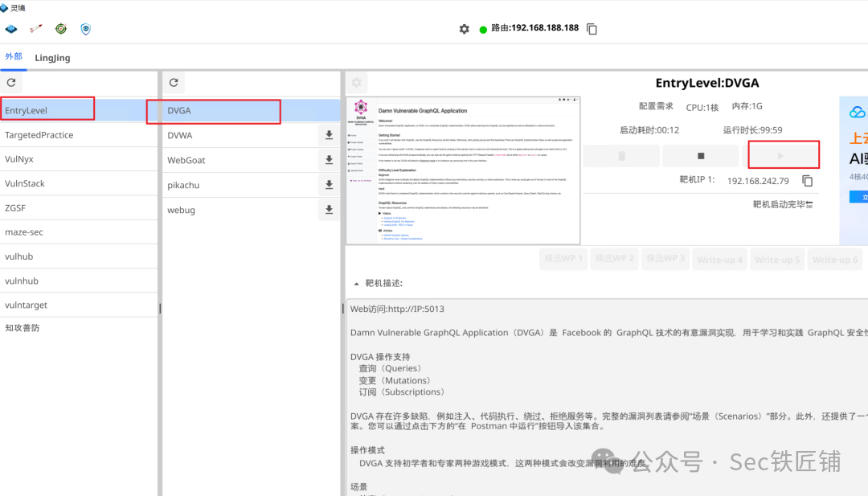The image size is (868, 496).
Task: Click the 启动耗时:00:12 text
Action: click(649, 130)
